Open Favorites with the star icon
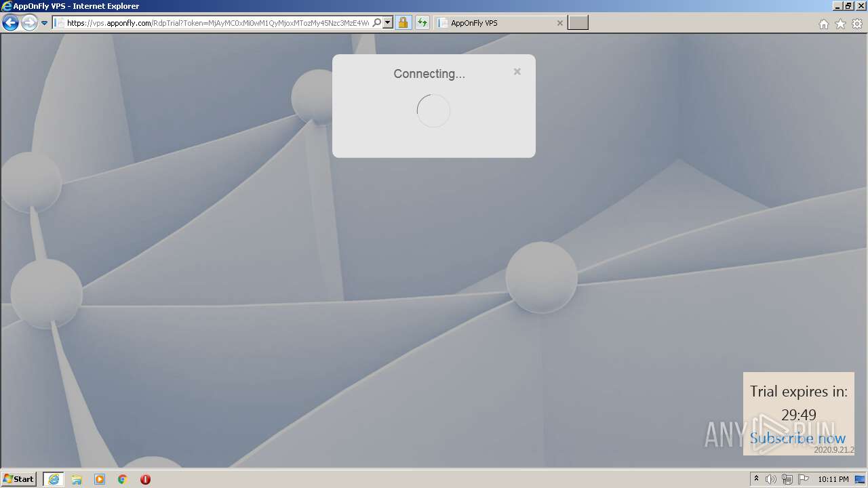 click(x=840, y=24)
